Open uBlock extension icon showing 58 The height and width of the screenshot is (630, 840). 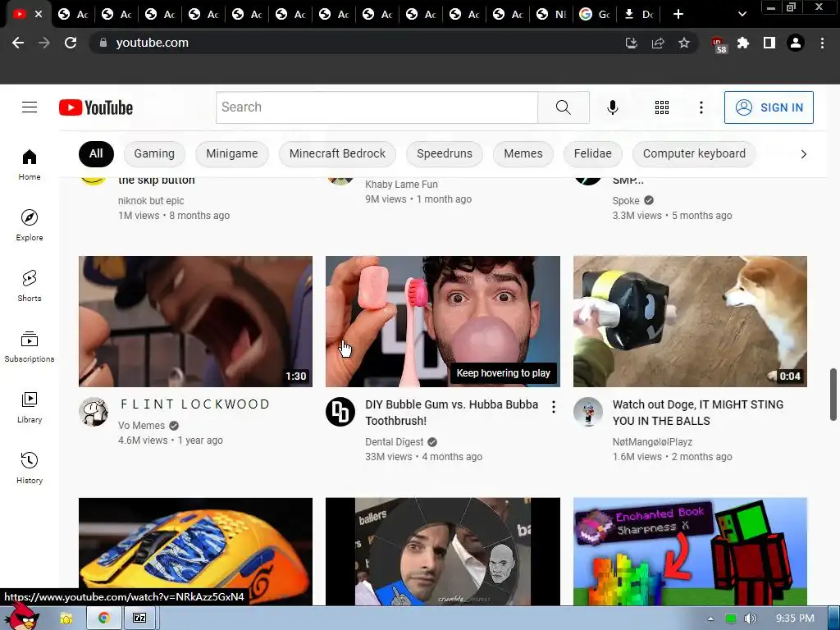(x=718, y=44)
